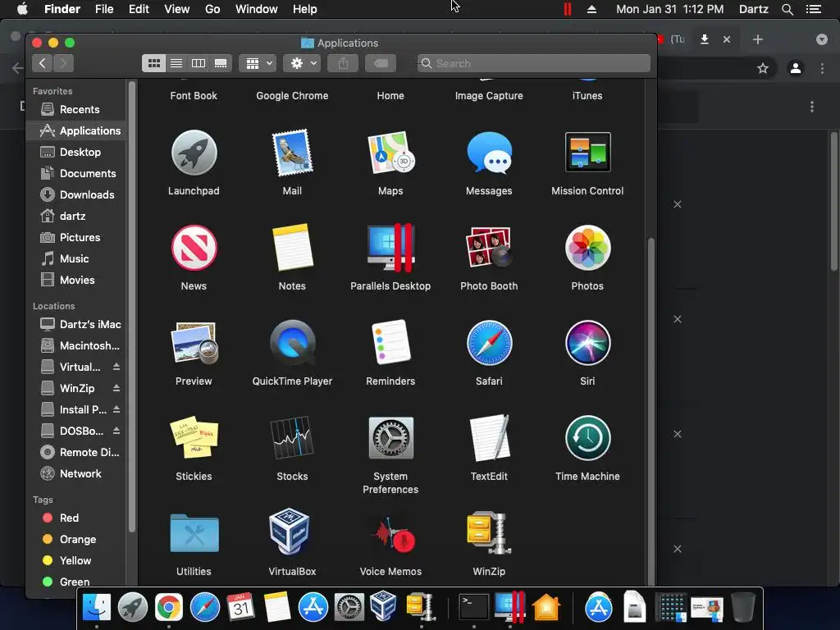
Task: Open Spotlight search in menu bar
Action: (x=787, y=9)
